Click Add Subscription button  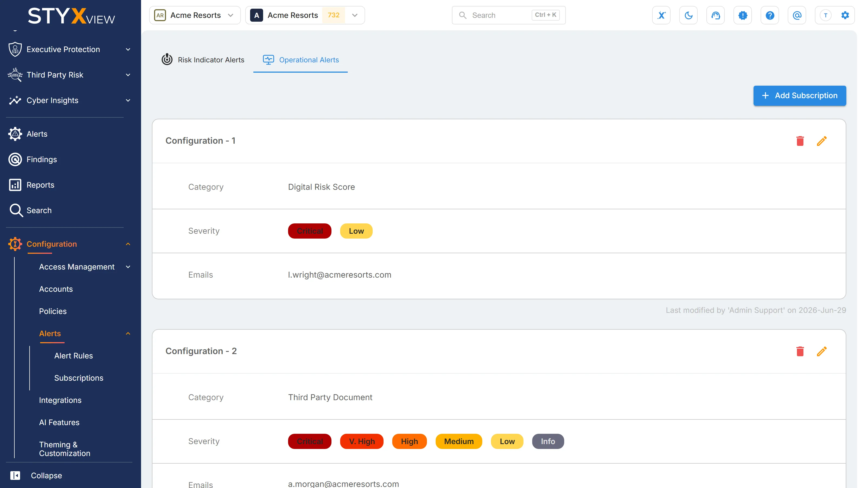pos(800,96)
